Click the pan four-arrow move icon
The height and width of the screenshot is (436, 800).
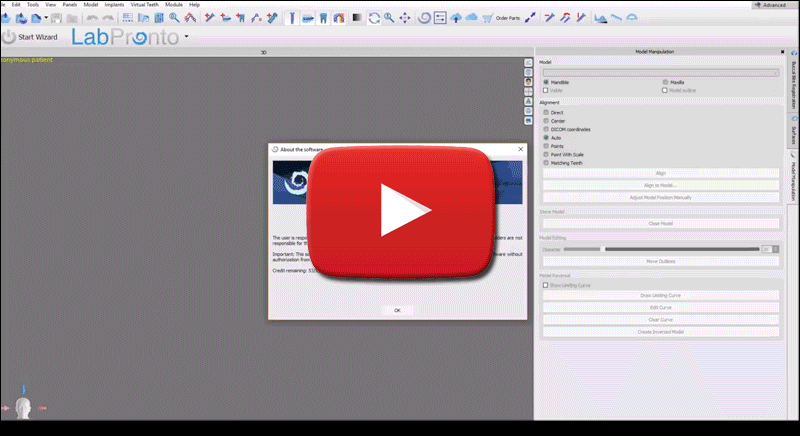coord(405,18)
